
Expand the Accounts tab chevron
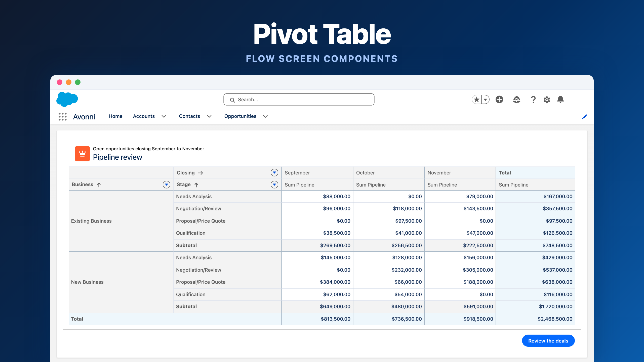point(164,116)
